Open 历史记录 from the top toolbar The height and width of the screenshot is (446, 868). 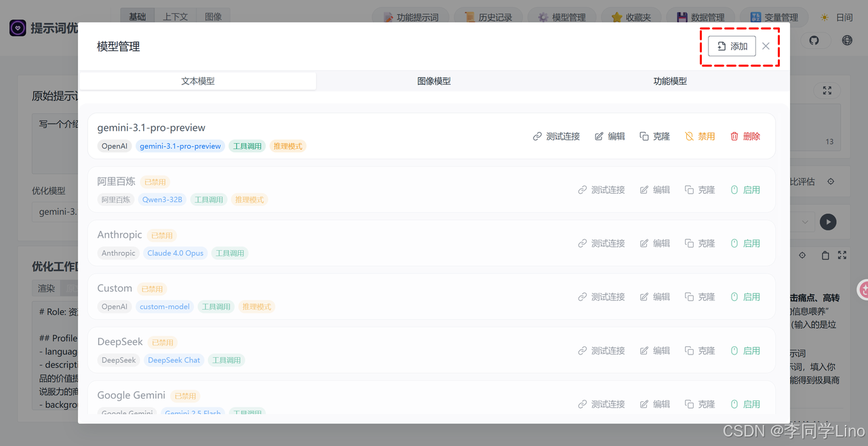tap(488, 17)
